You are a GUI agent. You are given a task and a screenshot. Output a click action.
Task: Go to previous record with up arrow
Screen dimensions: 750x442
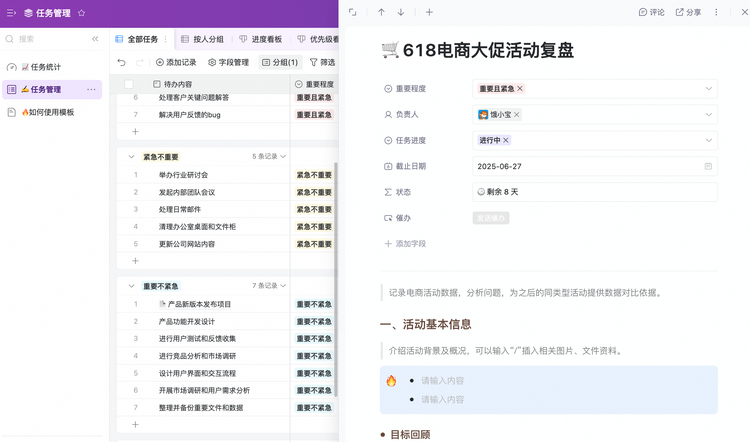381,12
